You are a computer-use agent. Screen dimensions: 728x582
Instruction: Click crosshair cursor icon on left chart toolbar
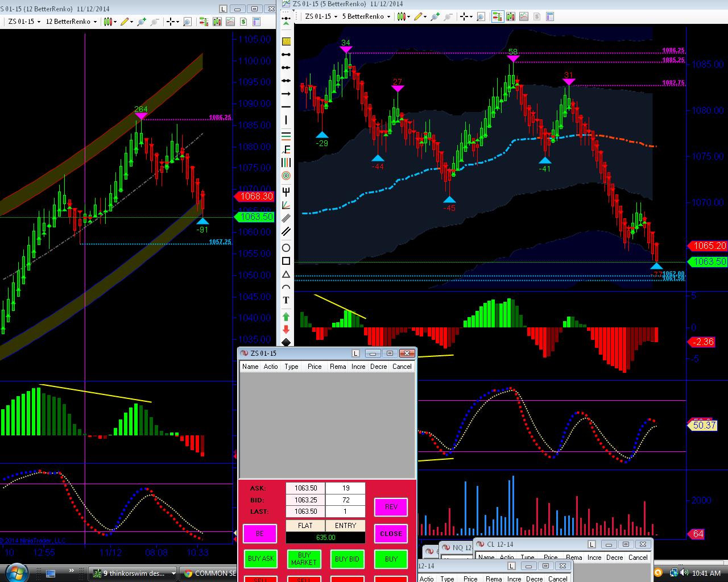[170, 22]
